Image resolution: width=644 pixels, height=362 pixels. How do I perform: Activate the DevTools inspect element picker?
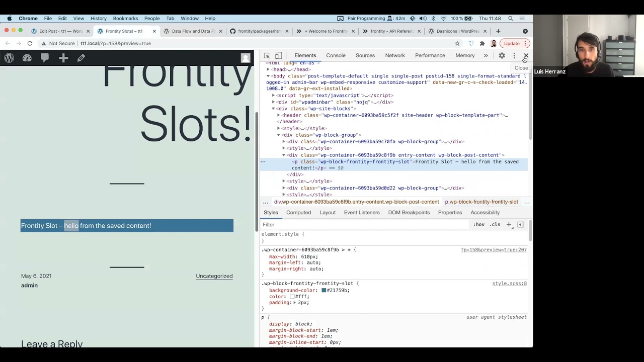pyautogui.click(x=267, y=55)
